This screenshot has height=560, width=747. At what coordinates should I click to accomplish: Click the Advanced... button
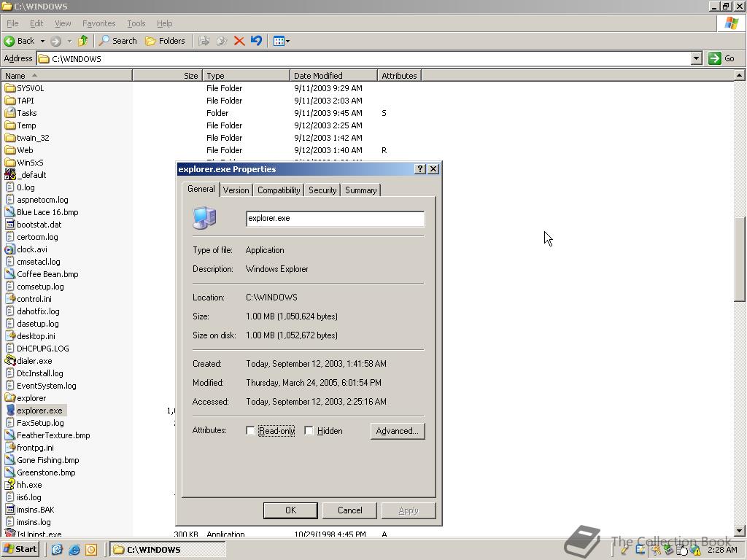pos(398,431)
